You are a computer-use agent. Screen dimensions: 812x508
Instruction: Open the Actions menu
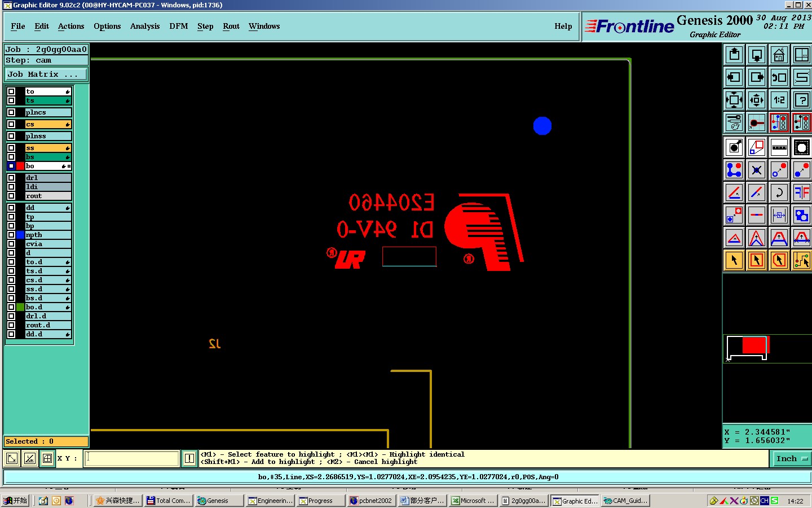71,26
